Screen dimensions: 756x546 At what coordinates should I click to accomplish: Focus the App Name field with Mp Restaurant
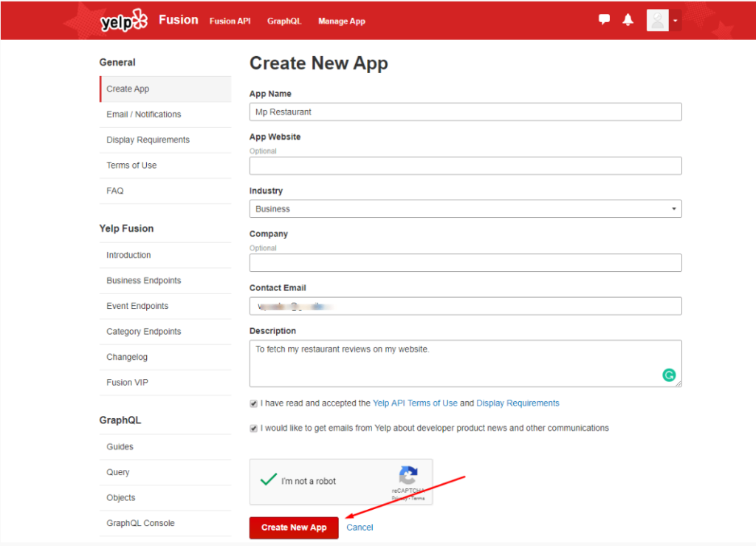(465, 112)
